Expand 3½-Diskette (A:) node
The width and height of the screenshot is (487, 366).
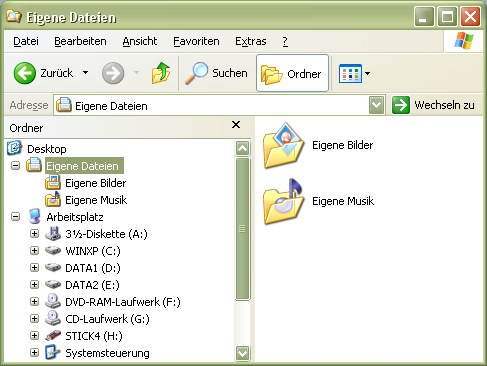[x=34, y=234]
